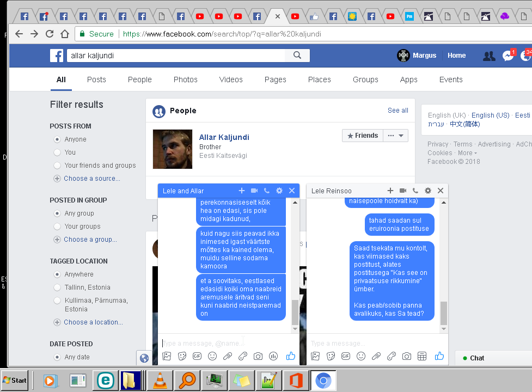
Task: Open emoji picker in Lele Reinsoo chat
Action: (361, 356)
